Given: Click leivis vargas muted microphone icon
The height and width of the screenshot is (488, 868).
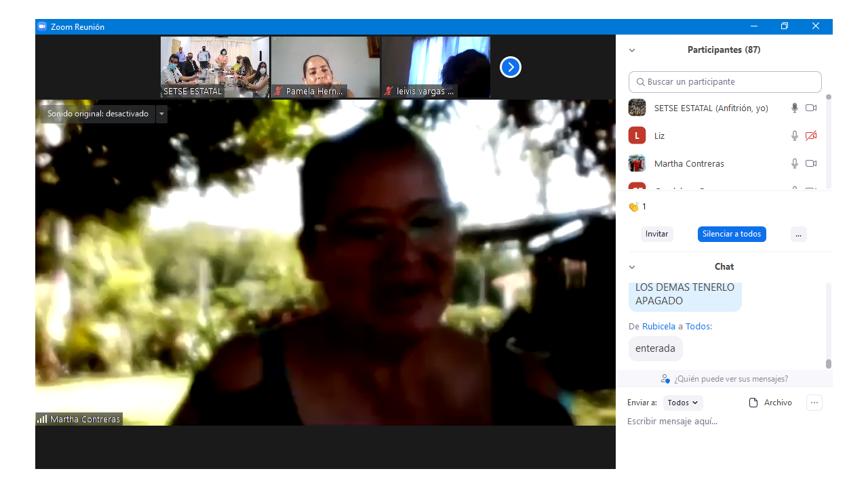Looking at the screenshot, I should coord(389,91).
